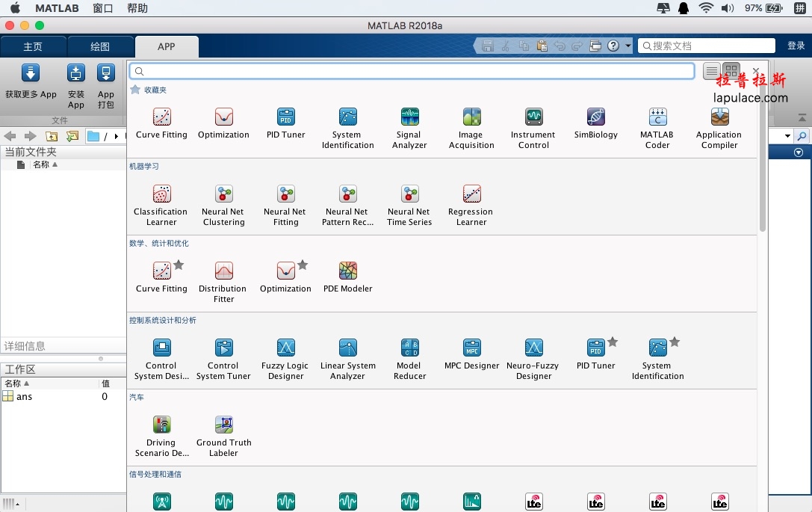
Task: Open the MATLAB menu in menu bar
Action: tap(57, 8)
